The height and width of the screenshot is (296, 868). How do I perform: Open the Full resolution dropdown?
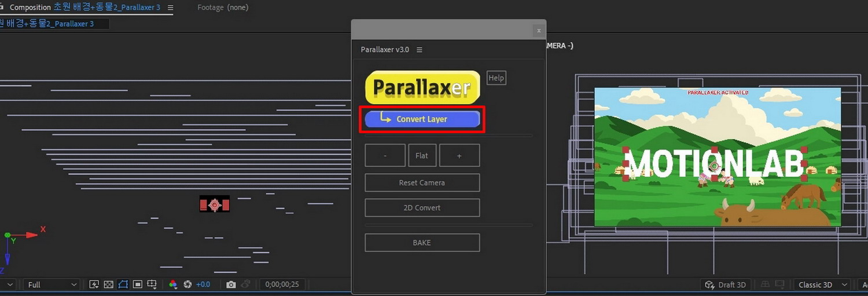click(52, 284)
